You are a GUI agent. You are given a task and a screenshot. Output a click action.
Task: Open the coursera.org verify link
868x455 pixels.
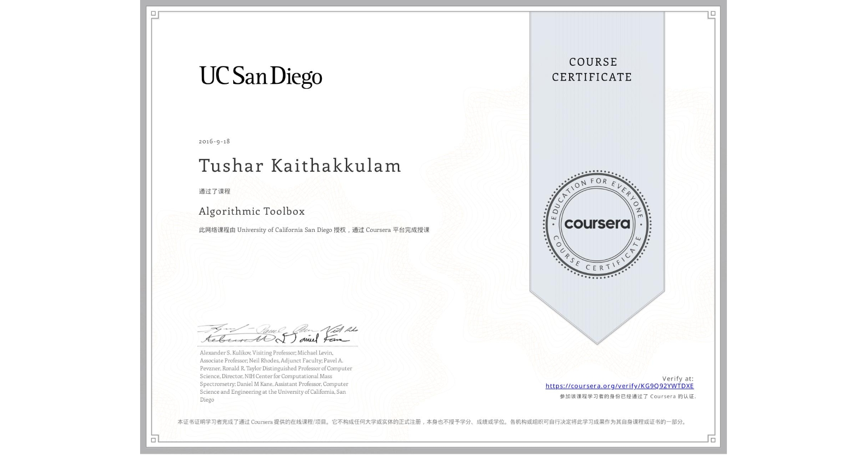tap(620, 386)
